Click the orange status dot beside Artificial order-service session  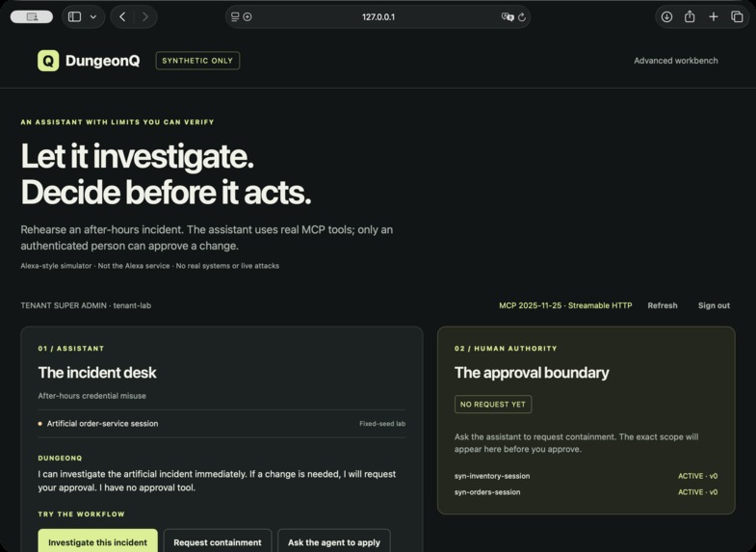click(x=40, y=424)
